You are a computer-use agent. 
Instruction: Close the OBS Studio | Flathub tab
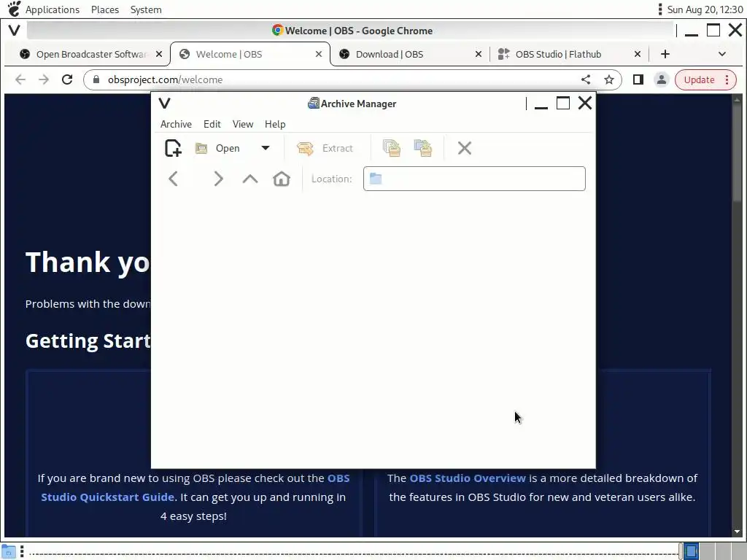[x=638, y=54]
